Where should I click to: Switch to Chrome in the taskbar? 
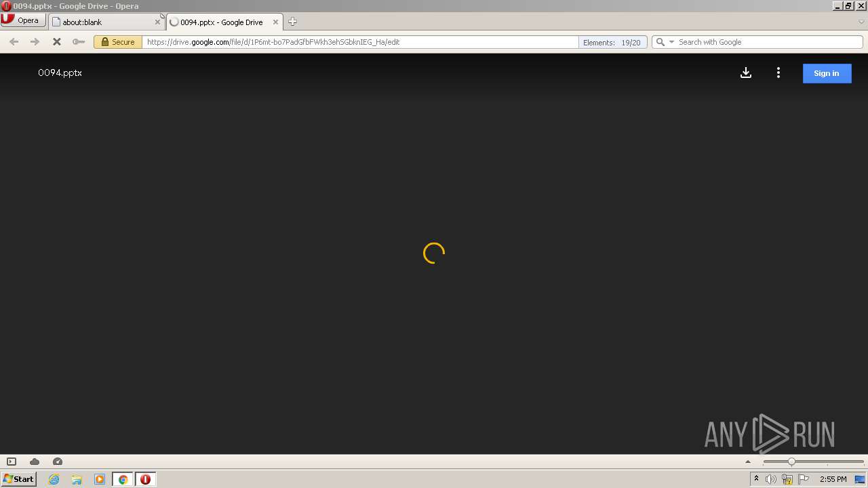pos(123,479)
